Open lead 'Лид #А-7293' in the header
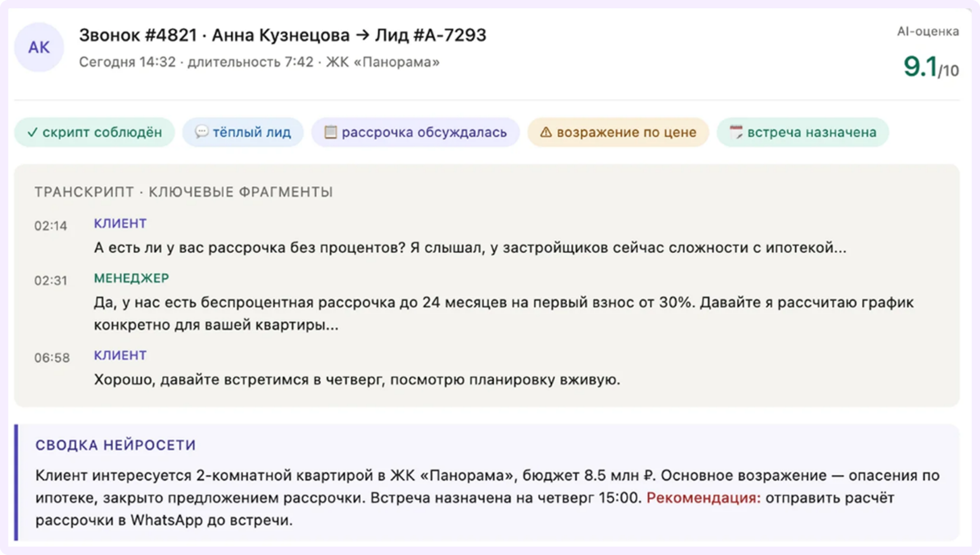Viewport: 980px width, 555px height. [431, 35]
